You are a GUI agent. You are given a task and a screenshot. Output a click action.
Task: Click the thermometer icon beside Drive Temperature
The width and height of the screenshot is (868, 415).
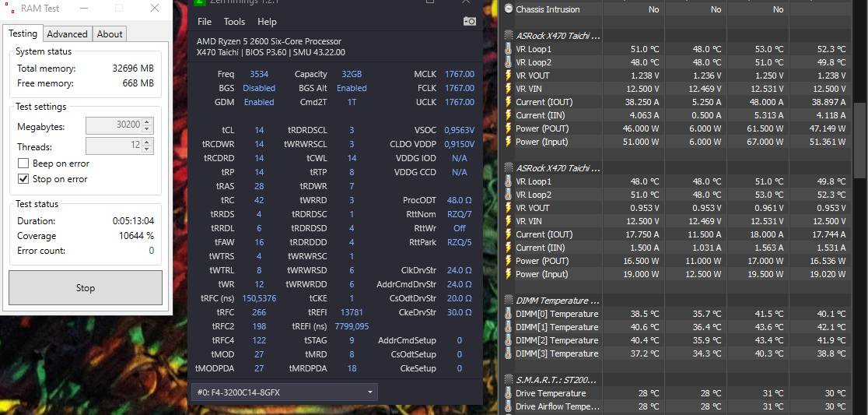509,393
